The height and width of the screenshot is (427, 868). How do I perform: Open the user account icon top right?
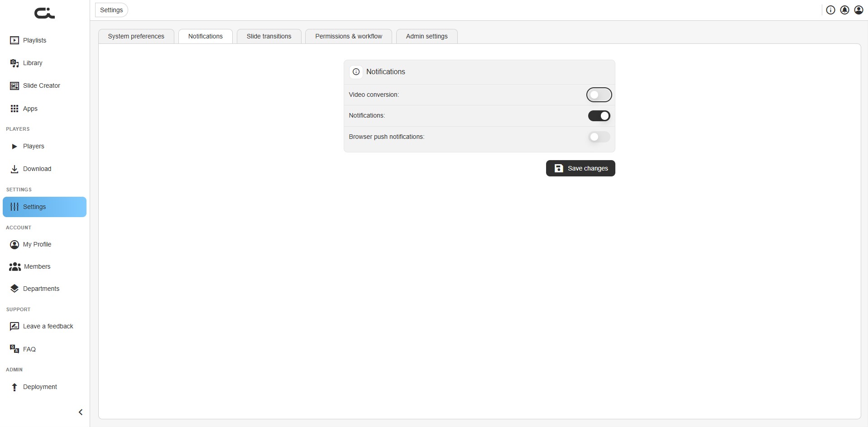(x=858, y=10)
